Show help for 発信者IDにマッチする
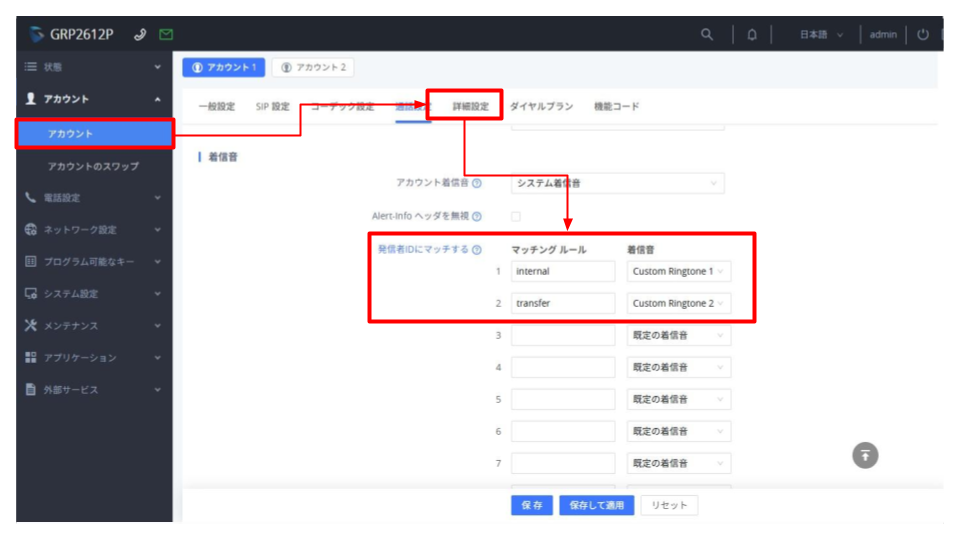 [477, 249]
